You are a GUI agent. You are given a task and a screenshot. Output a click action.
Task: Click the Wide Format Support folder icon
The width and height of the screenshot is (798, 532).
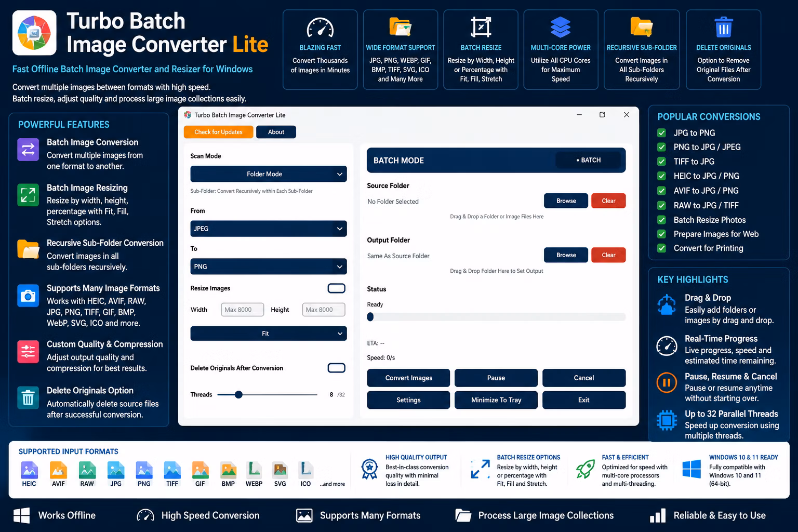point(400,26)
